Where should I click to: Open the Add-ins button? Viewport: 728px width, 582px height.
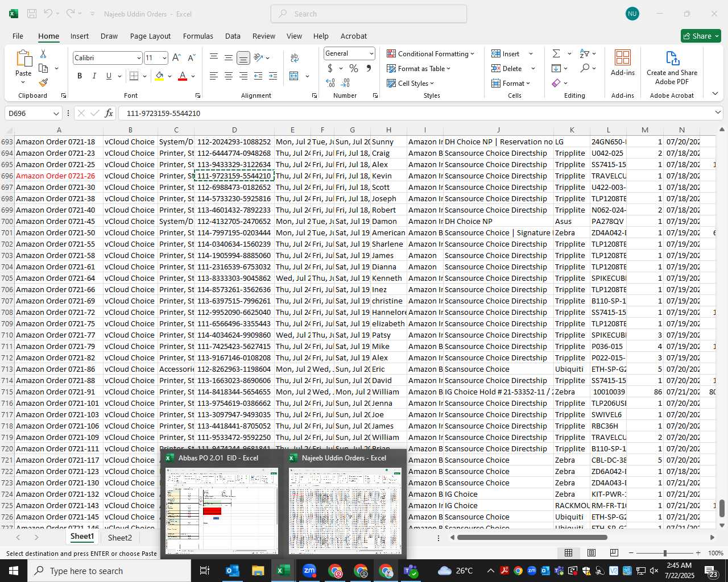coord(623,63)
